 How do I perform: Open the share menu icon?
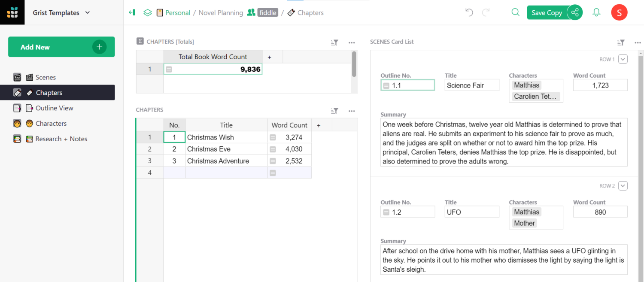pos(575,12)
